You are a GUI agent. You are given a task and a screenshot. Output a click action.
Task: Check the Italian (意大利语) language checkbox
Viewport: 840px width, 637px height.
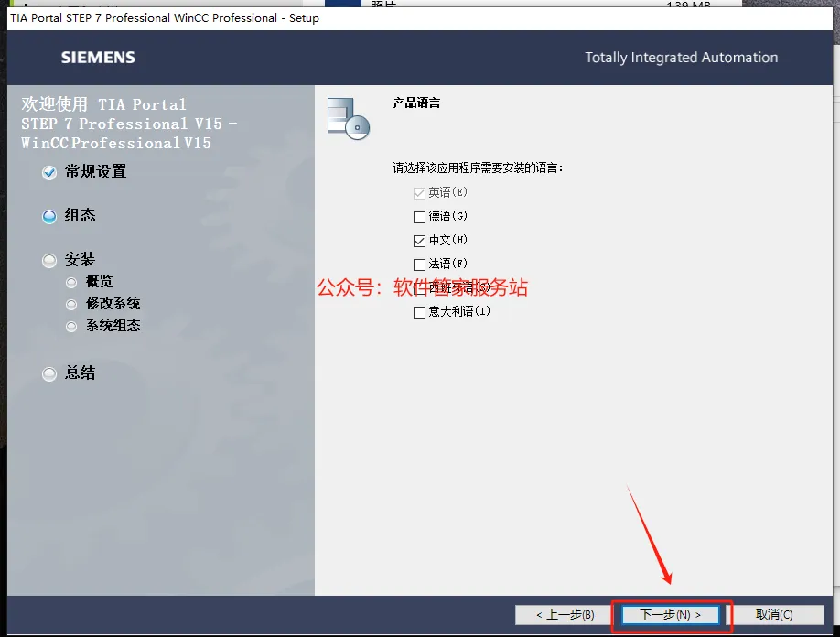pos(419,312)
